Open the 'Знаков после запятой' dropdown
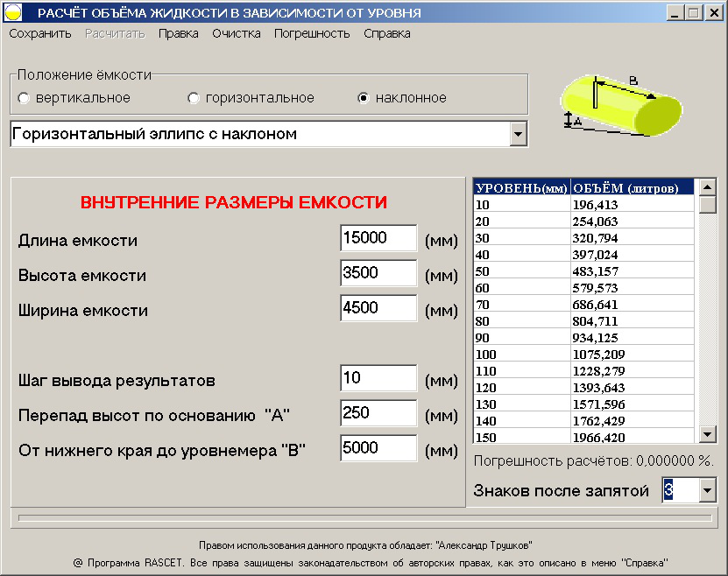The image size is (728, 576). tap(706, 490)
